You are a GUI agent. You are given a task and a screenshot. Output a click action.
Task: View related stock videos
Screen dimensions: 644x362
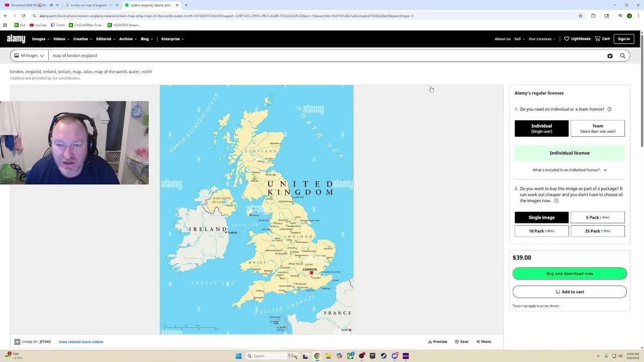[x=80, y=342]
